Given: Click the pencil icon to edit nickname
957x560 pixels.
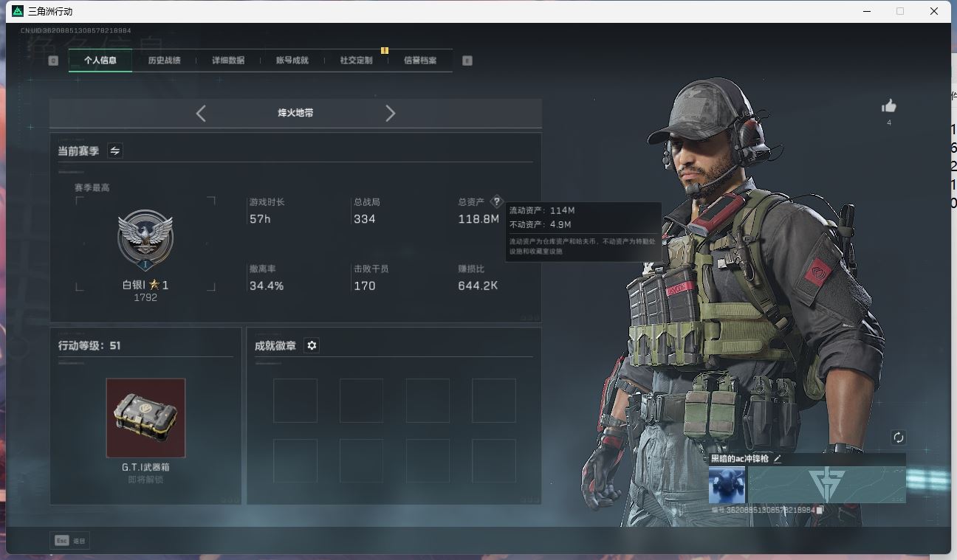Looking at the screenshot, I should pos(778,459).
